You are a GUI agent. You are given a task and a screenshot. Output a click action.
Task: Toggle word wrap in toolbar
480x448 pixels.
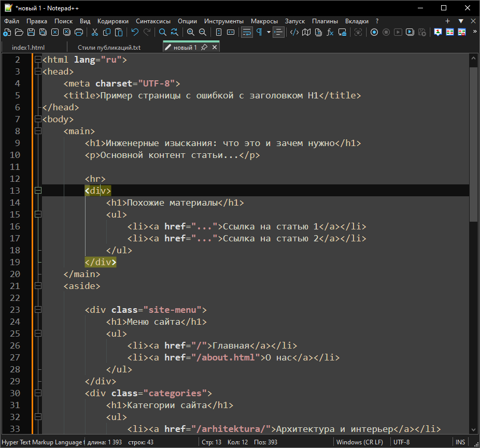click(x=247, y=32)
